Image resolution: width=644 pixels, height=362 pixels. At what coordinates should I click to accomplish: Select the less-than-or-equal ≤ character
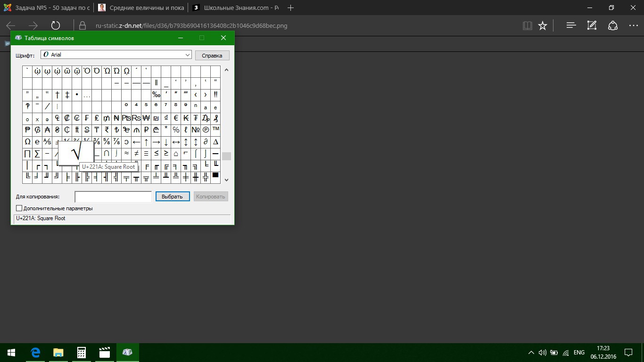click(156, 154)
